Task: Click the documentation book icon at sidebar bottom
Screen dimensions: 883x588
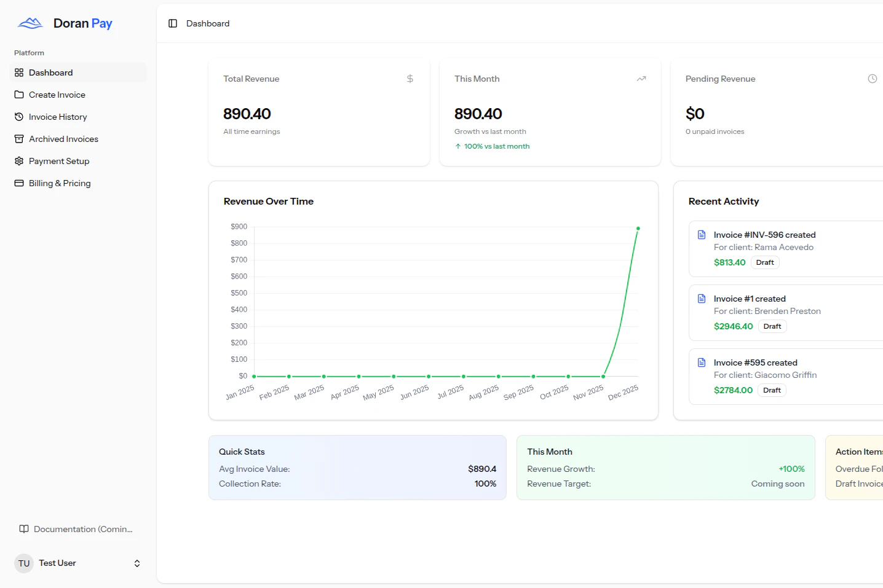Action: pyautogui.click(x=23, y=528)
